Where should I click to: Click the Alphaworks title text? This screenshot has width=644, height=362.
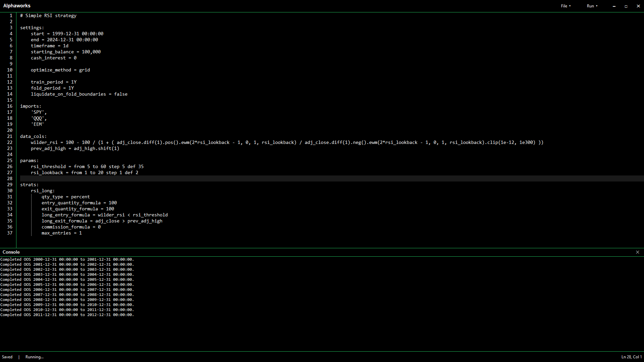[17, 6]
